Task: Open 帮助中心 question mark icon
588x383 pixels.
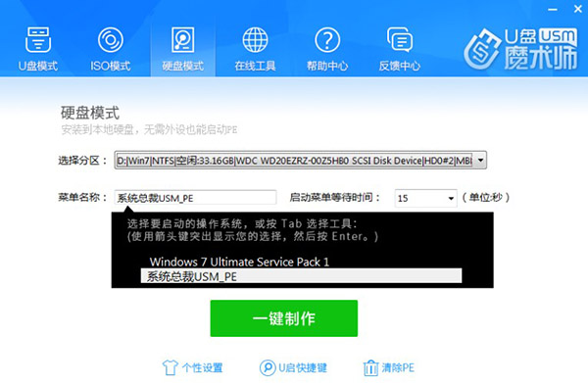Action: 327,39
